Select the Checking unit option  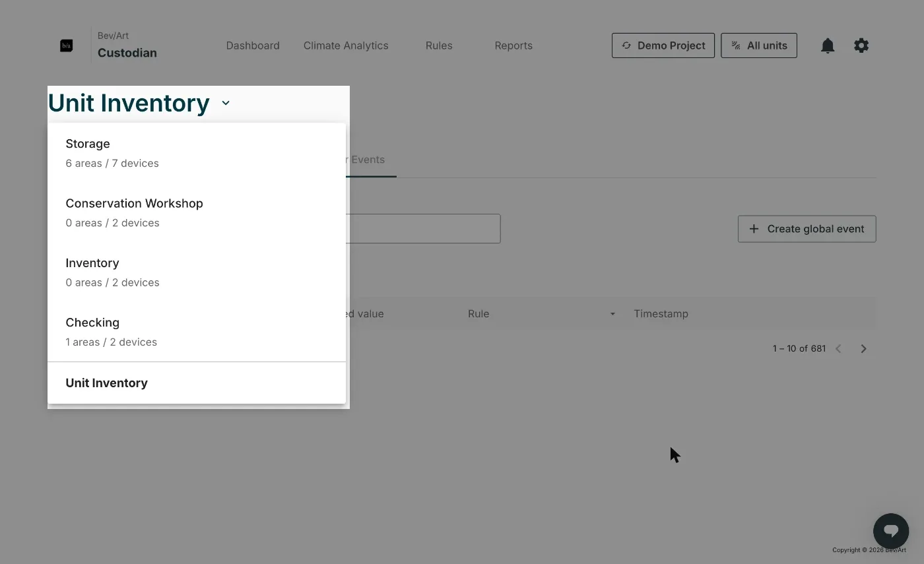pyautogui.click(x=197, y=332)
